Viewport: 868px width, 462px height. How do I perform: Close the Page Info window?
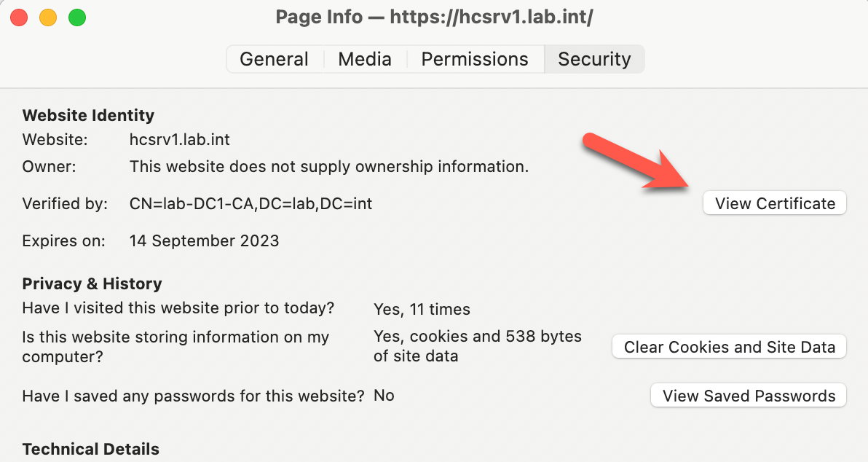(x=19, y=17)
